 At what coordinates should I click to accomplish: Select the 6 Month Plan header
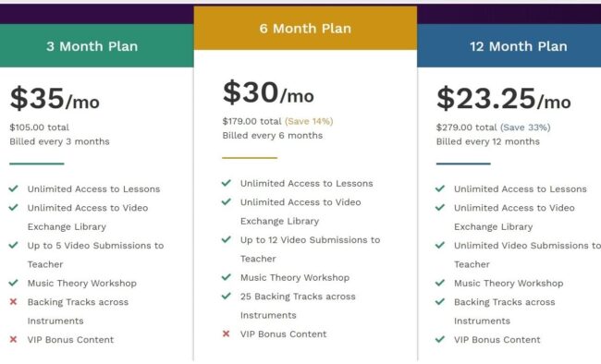tap(305, 29)
